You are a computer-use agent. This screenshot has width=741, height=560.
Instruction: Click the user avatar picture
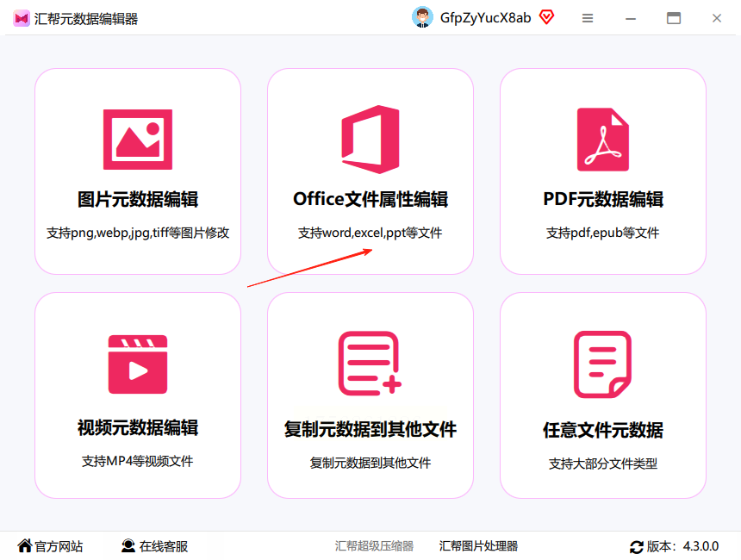click(x=422, y=18)
